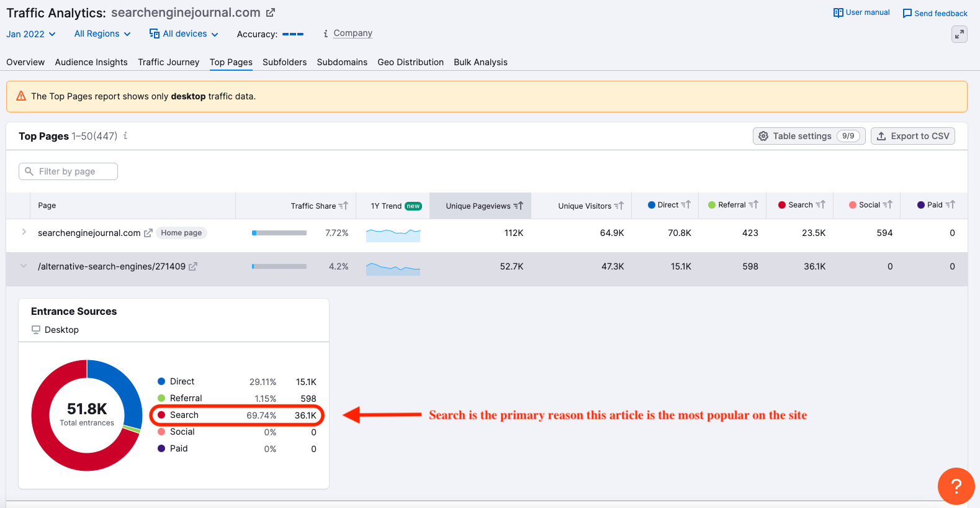Open the User manual book icon
This screenshot has width=980, height=508.
(838, 12)
